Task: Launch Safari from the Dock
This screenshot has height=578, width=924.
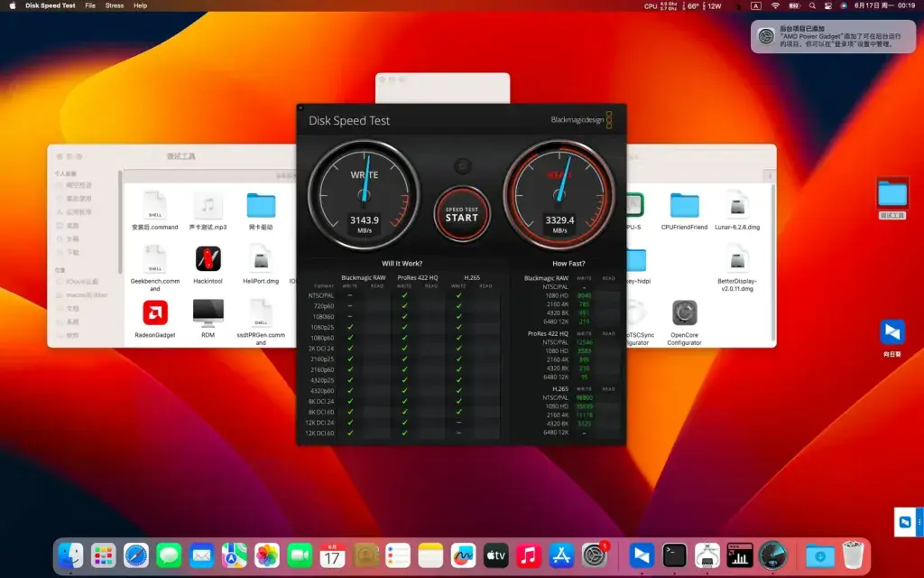Action: point(136,555)
